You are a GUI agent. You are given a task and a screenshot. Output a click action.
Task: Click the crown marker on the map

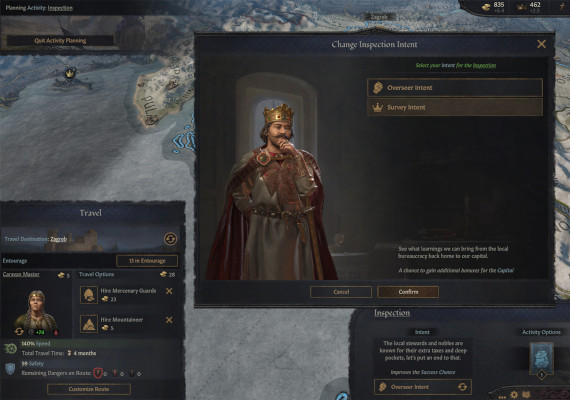(x=70, y=73)
